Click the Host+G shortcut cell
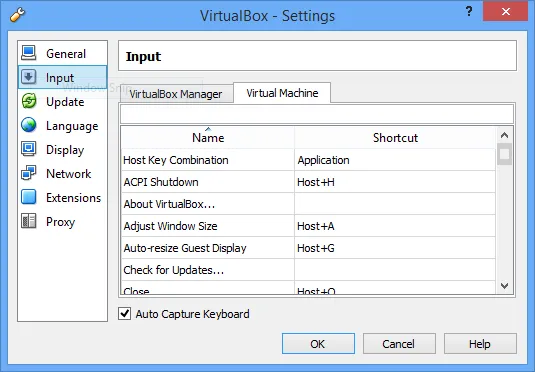Viewport: 535px width, 372px height. [x=395, y=248]
